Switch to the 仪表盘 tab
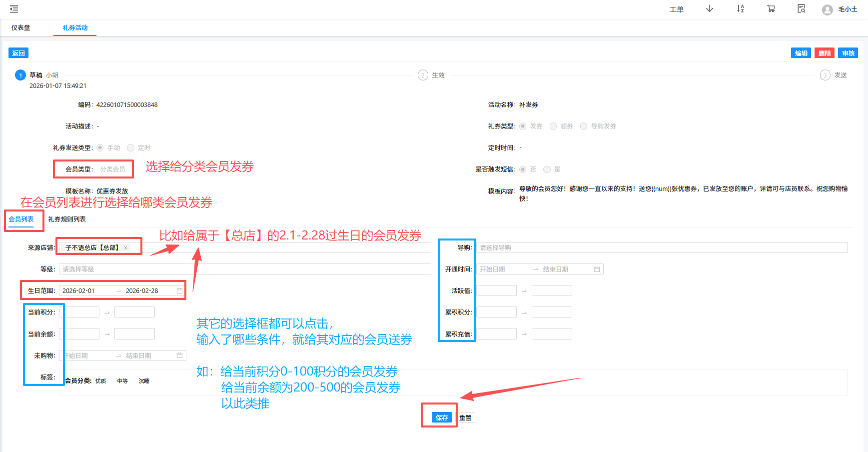This screenshot has width=868, height=452. coord(21,27)
